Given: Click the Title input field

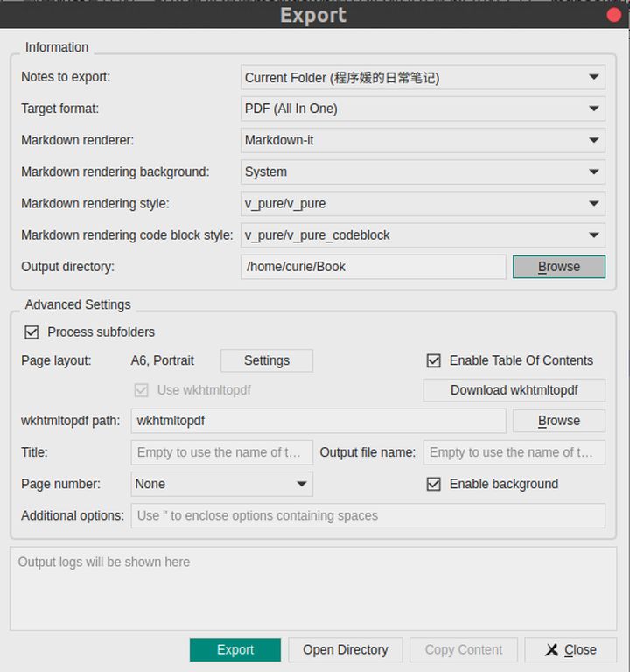Looking at the screenshot, I should click(x=221, y=452).
